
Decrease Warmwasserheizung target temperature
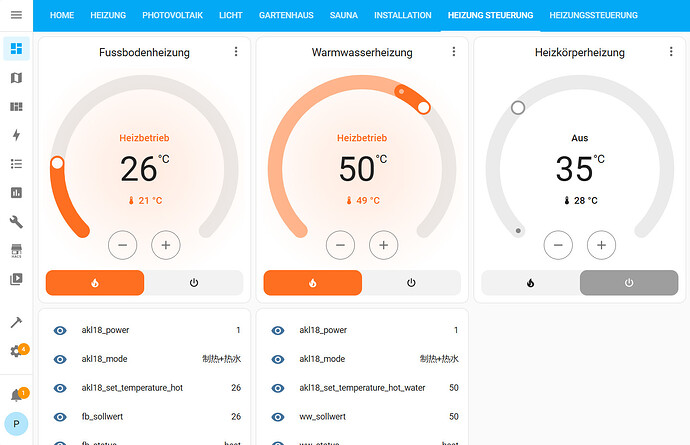(x=340, y=245)
